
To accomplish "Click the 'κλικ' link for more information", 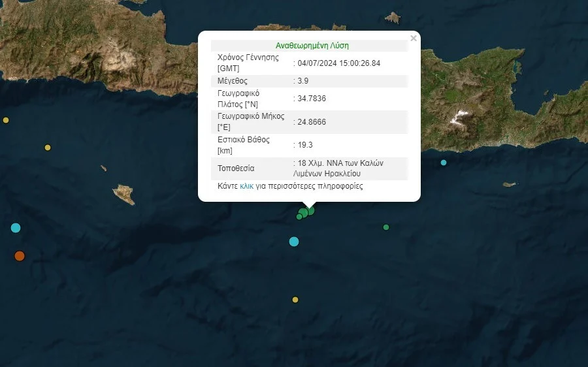I will coord(247,186).
